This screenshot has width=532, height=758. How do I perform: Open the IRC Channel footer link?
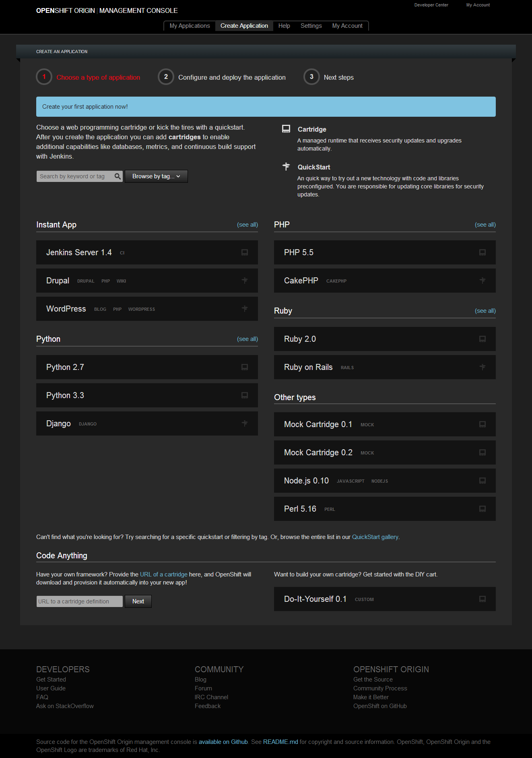click(x=211, y=697)
